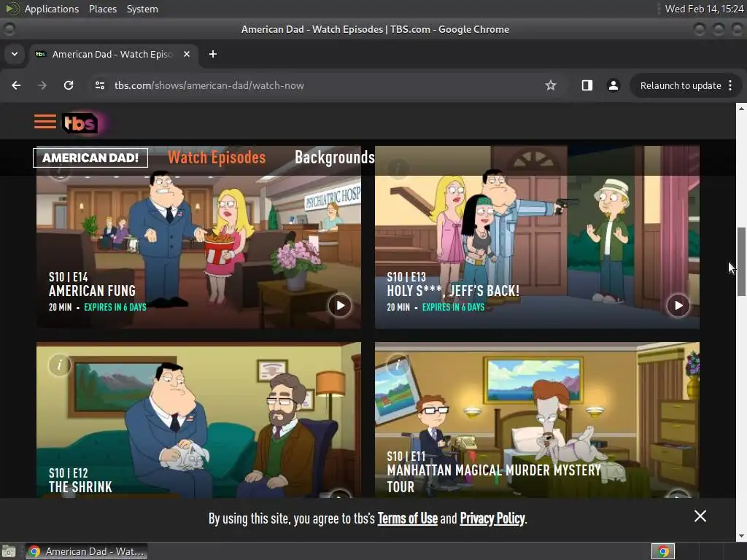Open the TBS hamburger menu
The width and height of the screenshot is (747, 560).
(44, 122)
